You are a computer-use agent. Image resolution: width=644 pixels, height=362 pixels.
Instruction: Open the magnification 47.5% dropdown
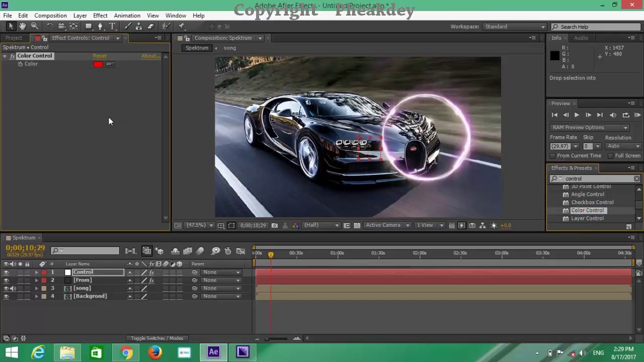pyautogui.click(x=200, y=225)
